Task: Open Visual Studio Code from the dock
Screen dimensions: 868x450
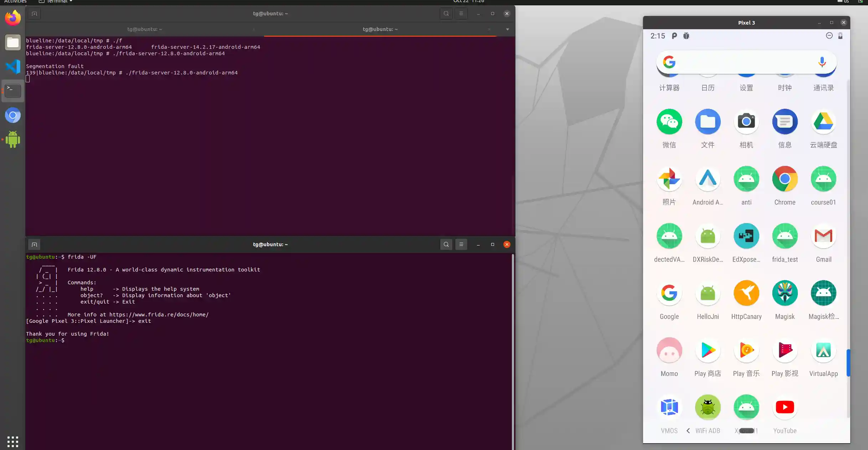Action: pos(13,67)
